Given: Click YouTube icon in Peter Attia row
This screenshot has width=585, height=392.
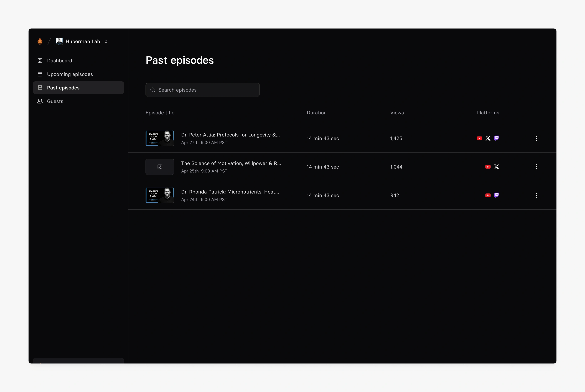Looking at the screenshot, I should 479,138.
